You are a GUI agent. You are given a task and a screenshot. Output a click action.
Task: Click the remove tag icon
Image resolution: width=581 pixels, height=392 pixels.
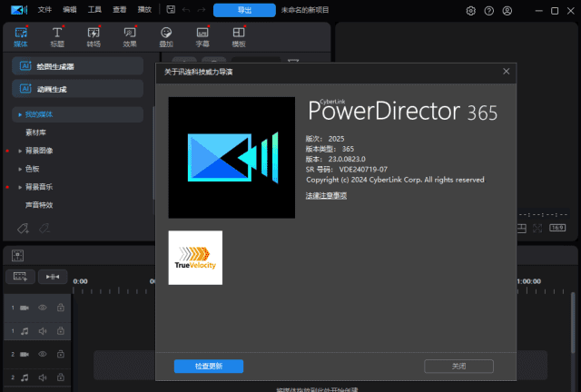tap(44, 229)
